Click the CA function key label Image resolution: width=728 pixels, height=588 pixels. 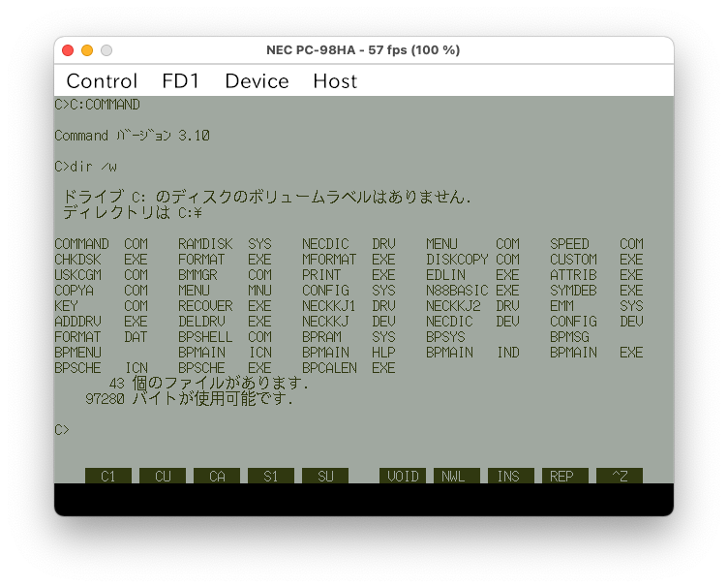point(217,476)
